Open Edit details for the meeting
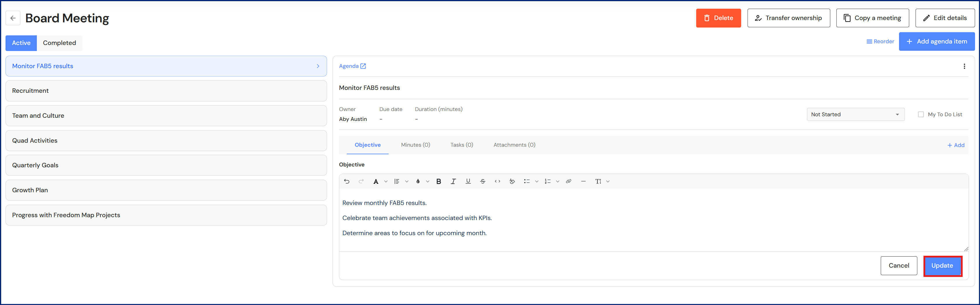This screenshot has width=980, height=305. click(945, 18)
